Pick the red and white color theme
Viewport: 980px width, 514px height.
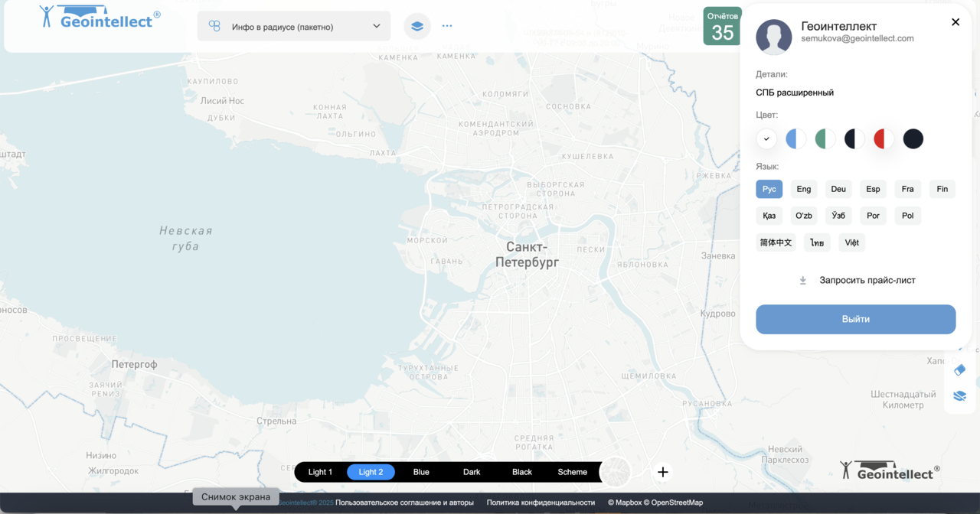tap(884, 138)
